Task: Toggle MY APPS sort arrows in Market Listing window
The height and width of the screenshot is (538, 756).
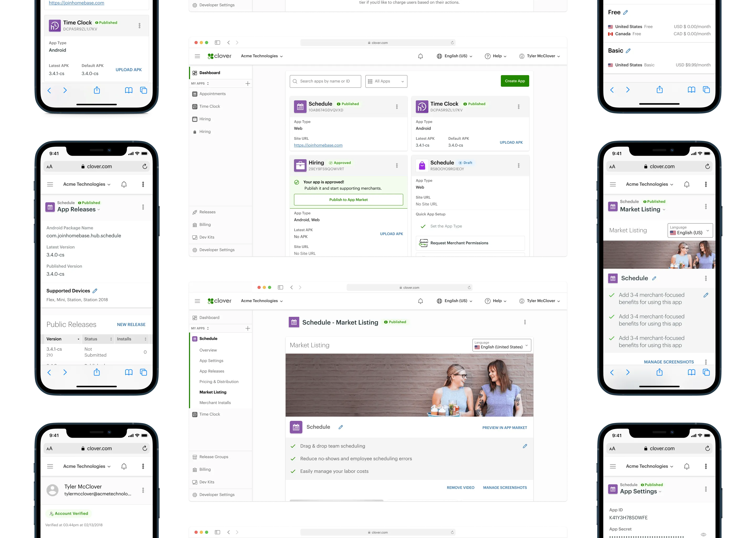Action: pos(208,328)
